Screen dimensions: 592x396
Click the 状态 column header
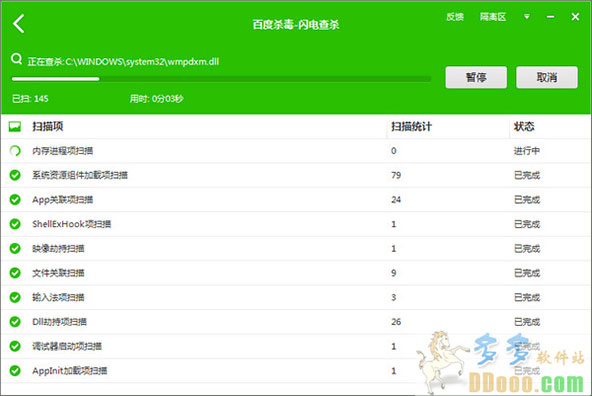(x=524, y=126)
